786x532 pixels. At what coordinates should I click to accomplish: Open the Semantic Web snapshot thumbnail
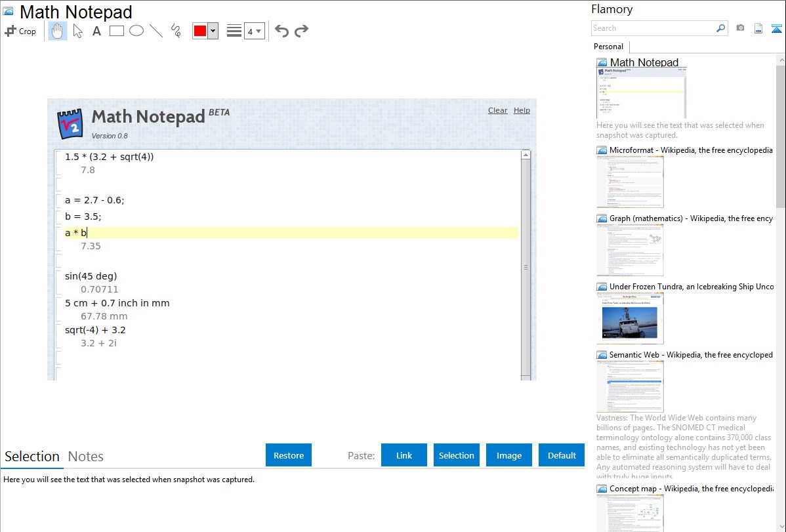coord(630,386)
